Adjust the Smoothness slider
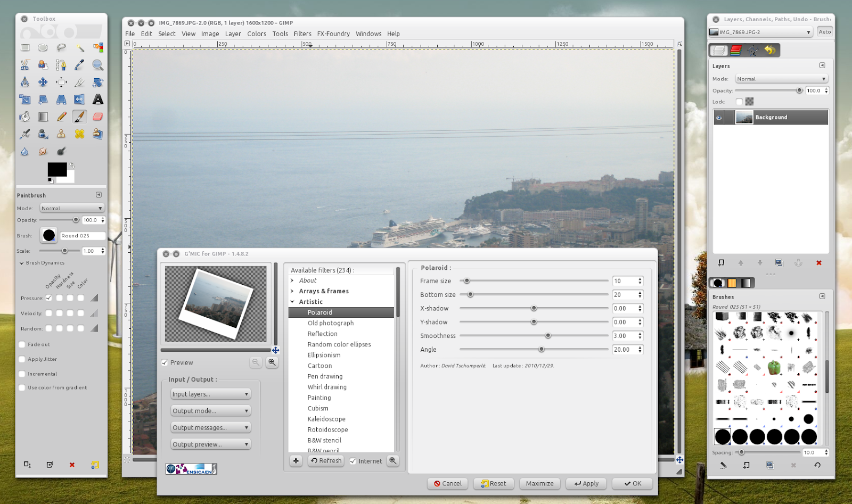 pos(548,336)
